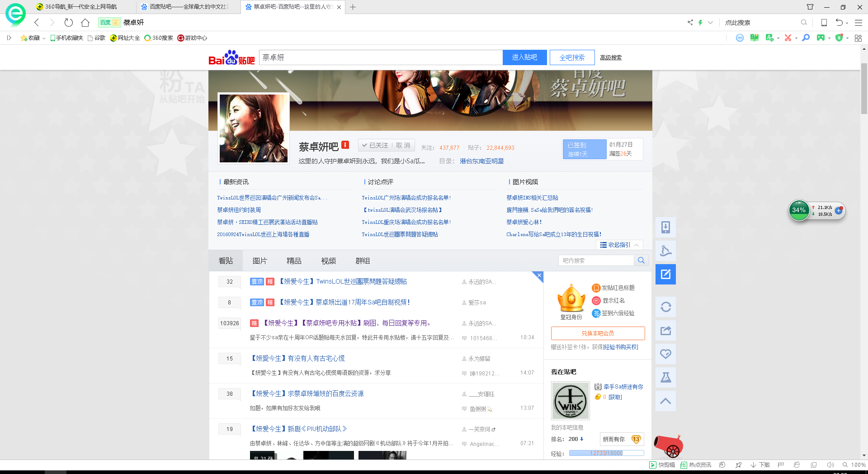Click the green translate extension icon

(x=769, y=38)
